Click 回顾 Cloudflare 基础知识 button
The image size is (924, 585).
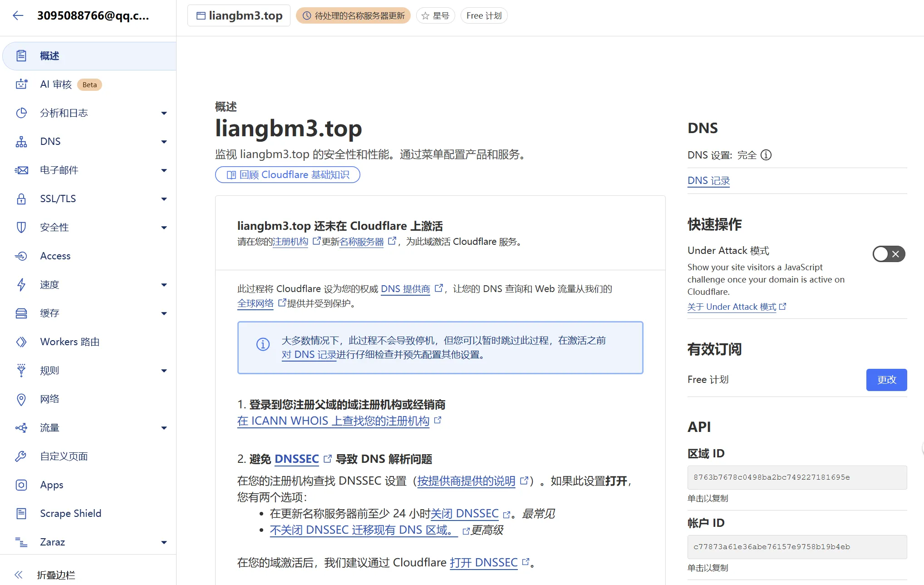tap(287, 175)
